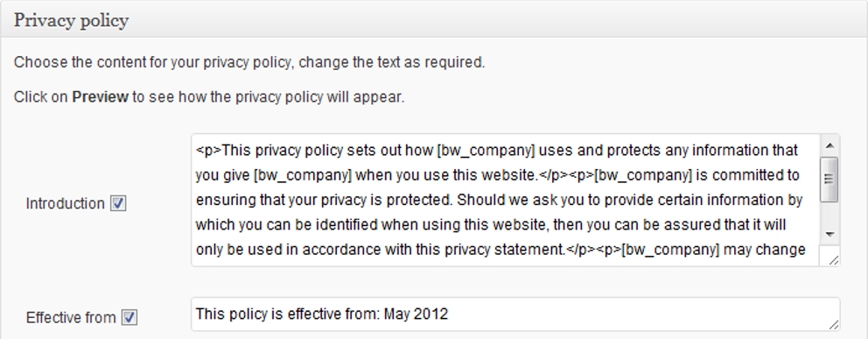This screenshot has width=868, height=339.
Task: Click the "Choose the content" description line
Action: pos(249,62)
